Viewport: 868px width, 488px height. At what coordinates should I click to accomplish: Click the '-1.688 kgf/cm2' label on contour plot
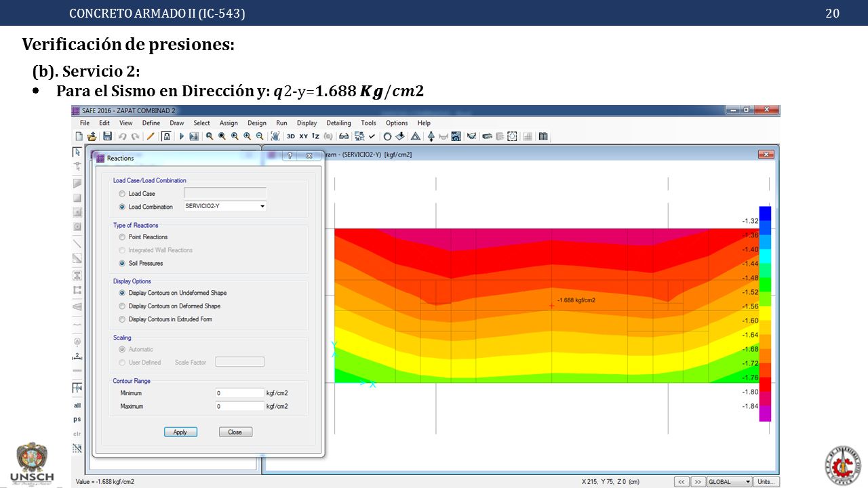(x=576, y=300)
